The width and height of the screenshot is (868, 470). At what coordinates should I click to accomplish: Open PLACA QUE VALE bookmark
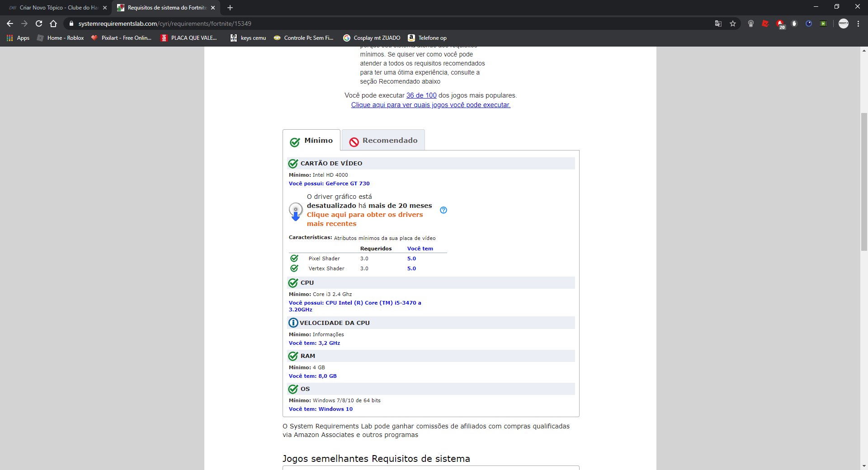(189, 38)
